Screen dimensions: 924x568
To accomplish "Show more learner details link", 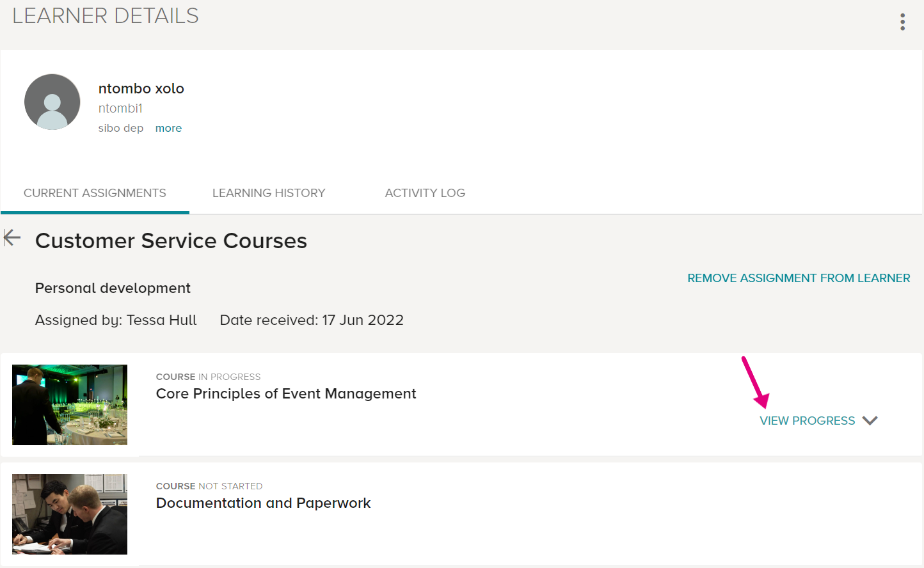I will point(168,128).
